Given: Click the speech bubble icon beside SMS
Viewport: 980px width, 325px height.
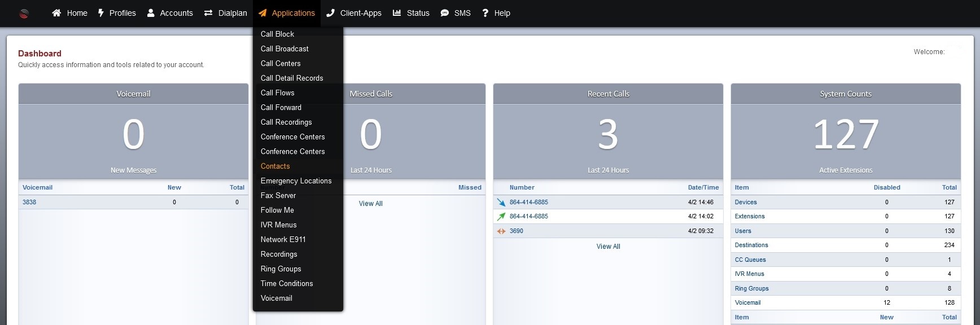Looking at the screenshot, I should 445,13.
